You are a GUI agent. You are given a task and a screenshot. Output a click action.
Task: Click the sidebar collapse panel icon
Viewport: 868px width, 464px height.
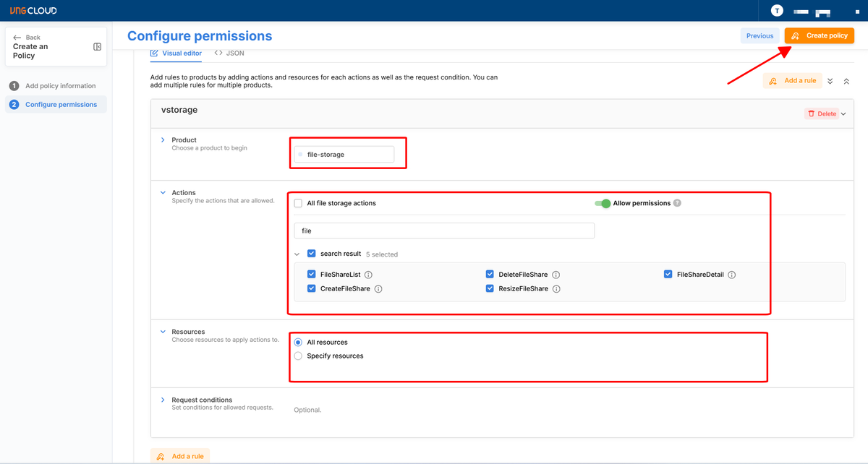tap(98, 47)
